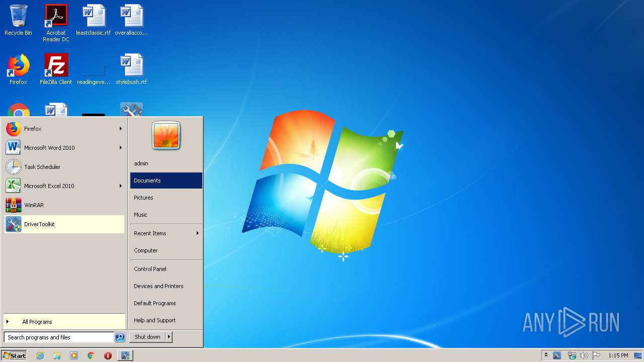
Task: Open Default Programs
Action: pyautogui.click(x=166, y=303)
